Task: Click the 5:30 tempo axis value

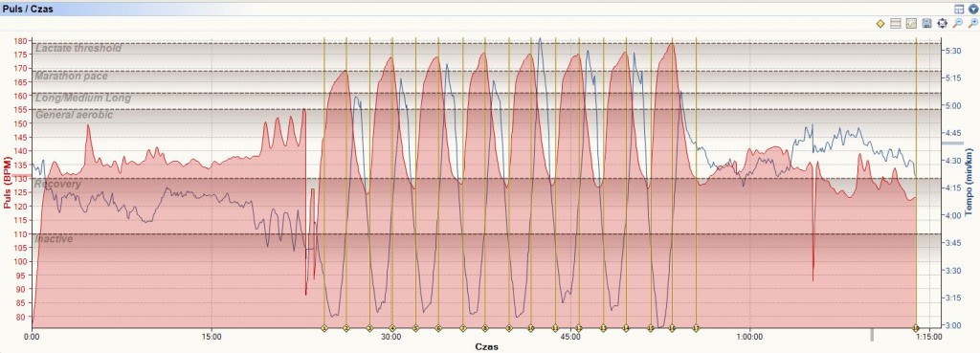Action: pyautogui.click(x=952, y=52)
